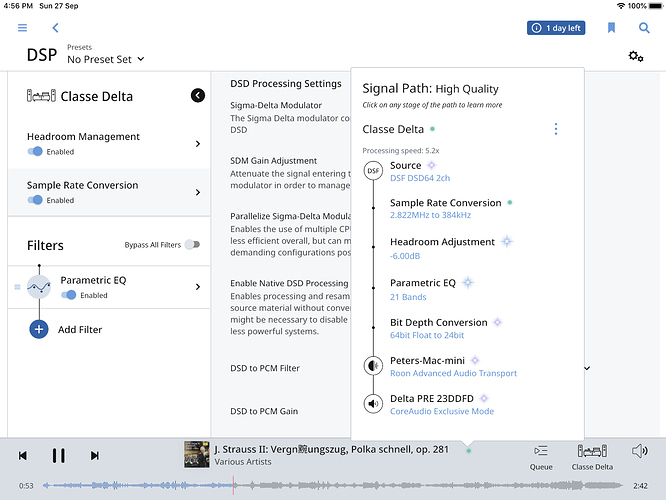Expand Sample Rate Conversion settings chevron
Image resolution: width=666 pixels, height=500 pixels.
click(198, 192)
